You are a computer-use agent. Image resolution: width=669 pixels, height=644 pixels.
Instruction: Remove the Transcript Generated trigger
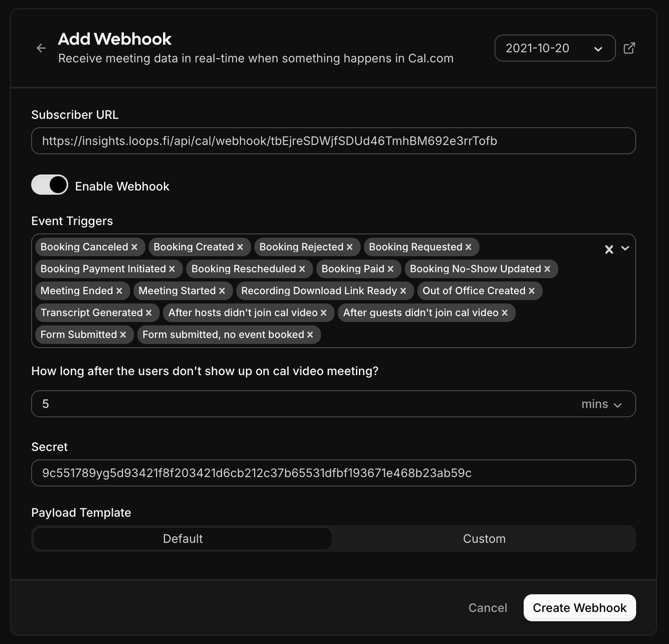(149, 313)
